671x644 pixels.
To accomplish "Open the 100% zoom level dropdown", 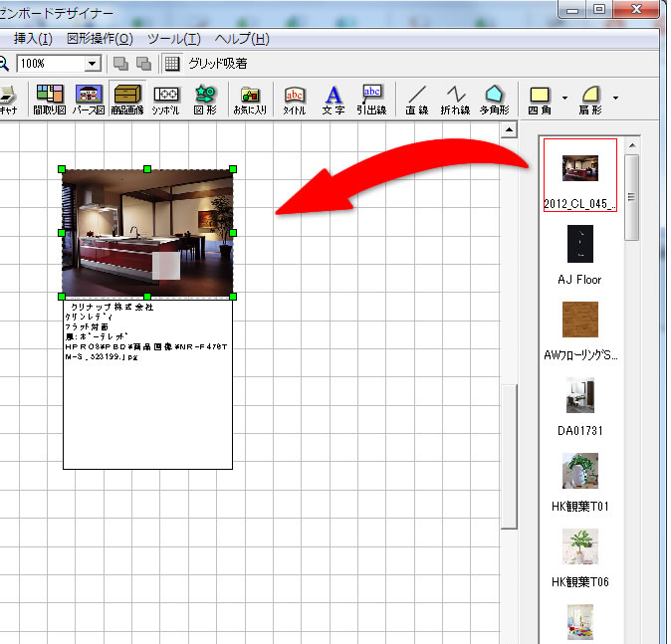I will 93,64.
